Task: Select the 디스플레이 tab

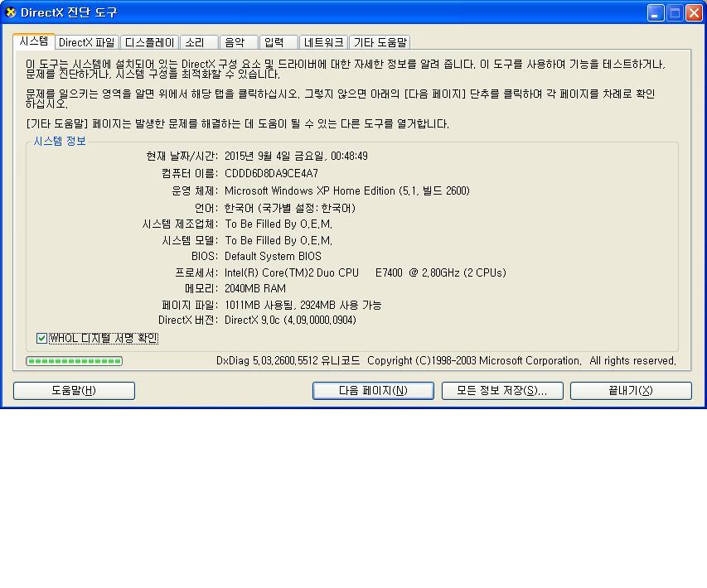Action: (150, 42)
